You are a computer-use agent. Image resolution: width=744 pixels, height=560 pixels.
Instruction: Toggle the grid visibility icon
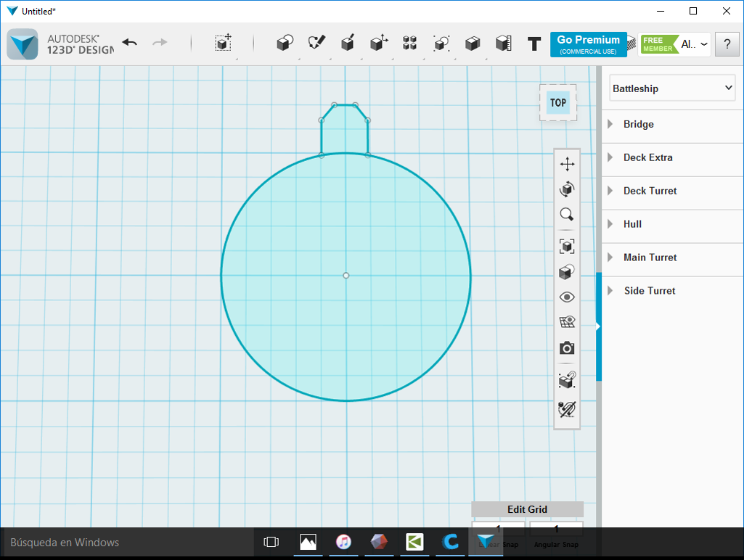(x=567, y=322)
